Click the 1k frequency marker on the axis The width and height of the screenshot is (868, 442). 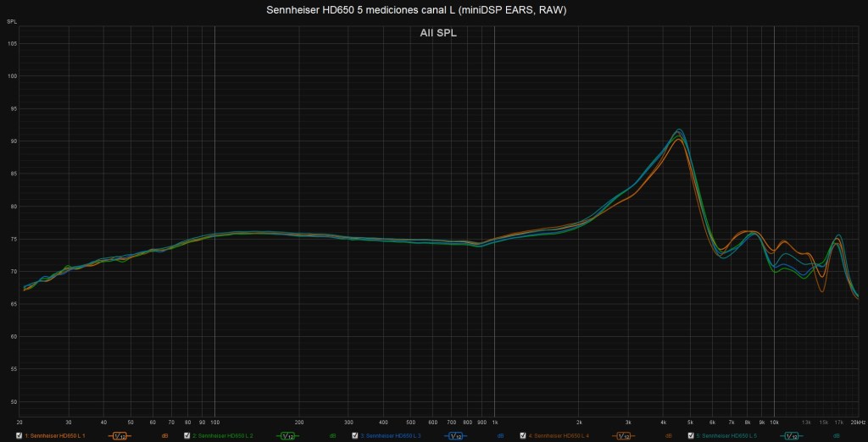pyautogui.click(x=495, y=421)
